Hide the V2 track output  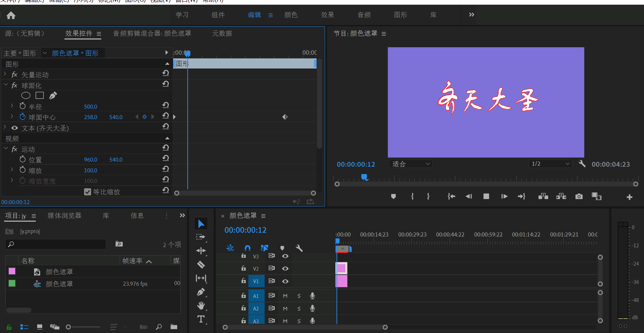[x=285, y=268]
